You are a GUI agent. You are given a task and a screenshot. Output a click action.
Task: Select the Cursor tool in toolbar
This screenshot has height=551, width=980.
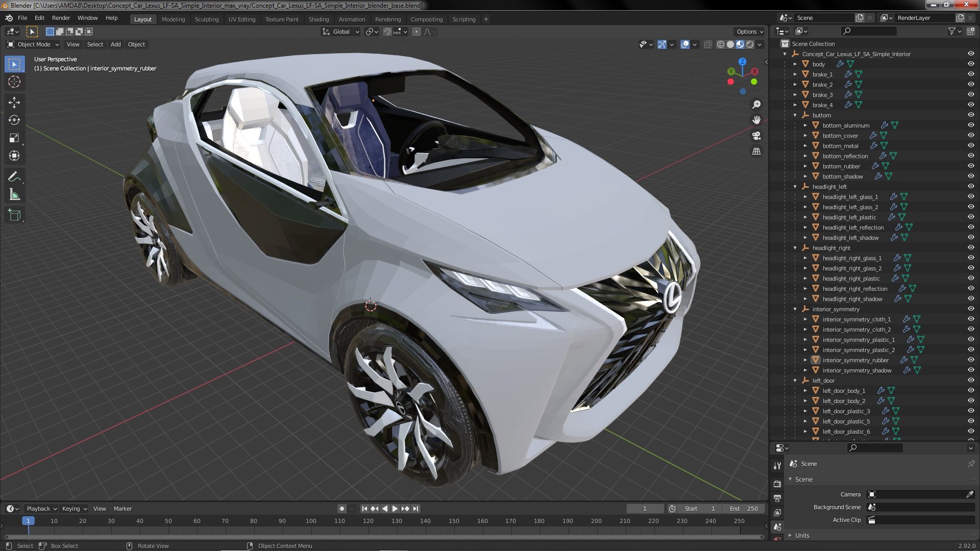(14, 82)
